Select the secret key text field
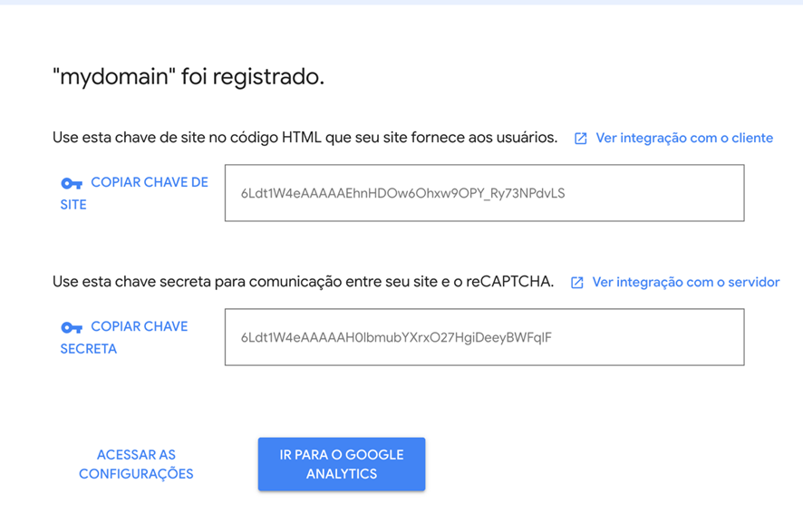 [484, 337]
